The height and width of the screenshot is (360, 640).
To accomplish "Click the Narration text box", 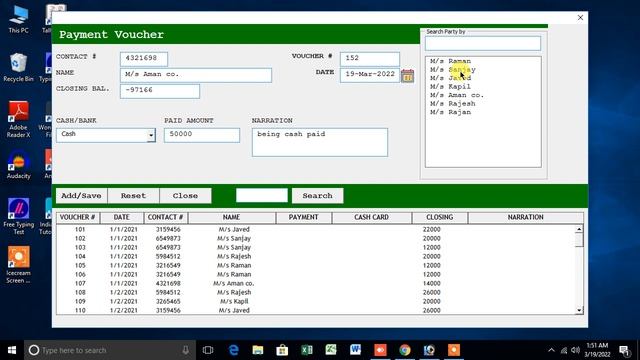I will click(x=320, y=142).
